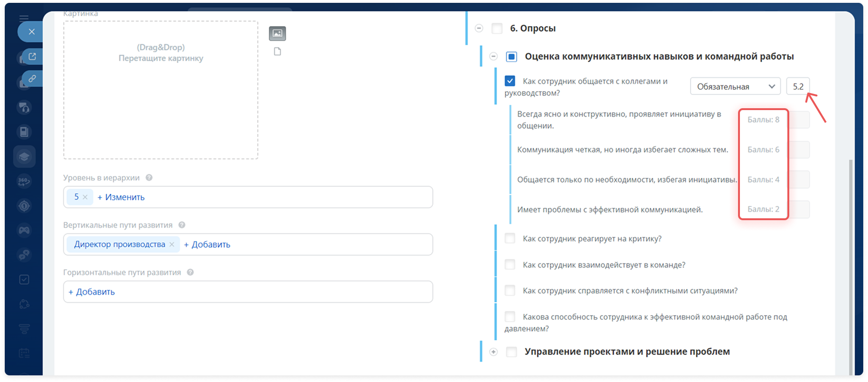Check 'Как сотрудник реагирует на критику?'

[510, 238]
